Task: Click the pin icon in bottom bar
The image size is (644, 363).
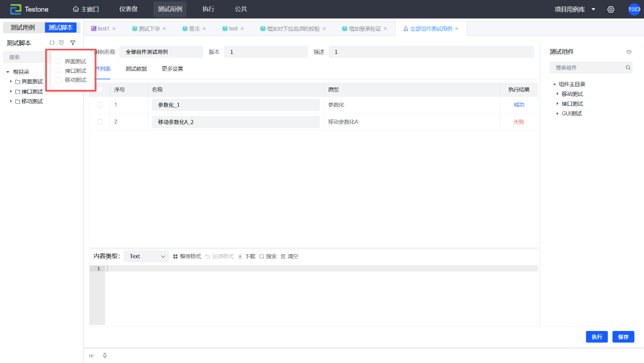Action: pos(105,356)
